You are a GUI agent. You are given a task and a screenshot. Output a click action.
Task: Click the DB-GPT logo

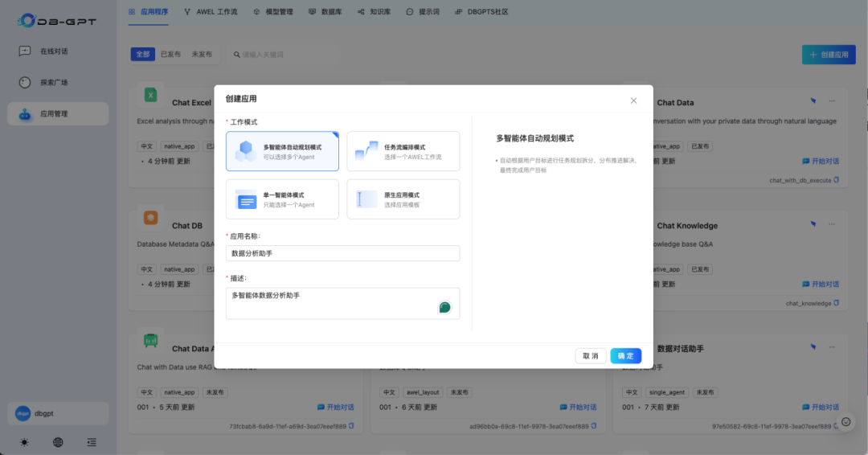57,21
